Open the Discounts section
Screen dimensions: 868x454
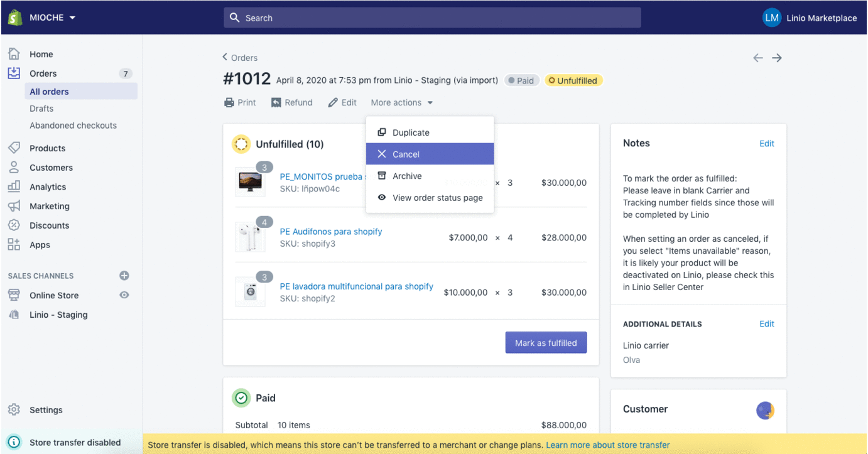[x=50, y=225]
